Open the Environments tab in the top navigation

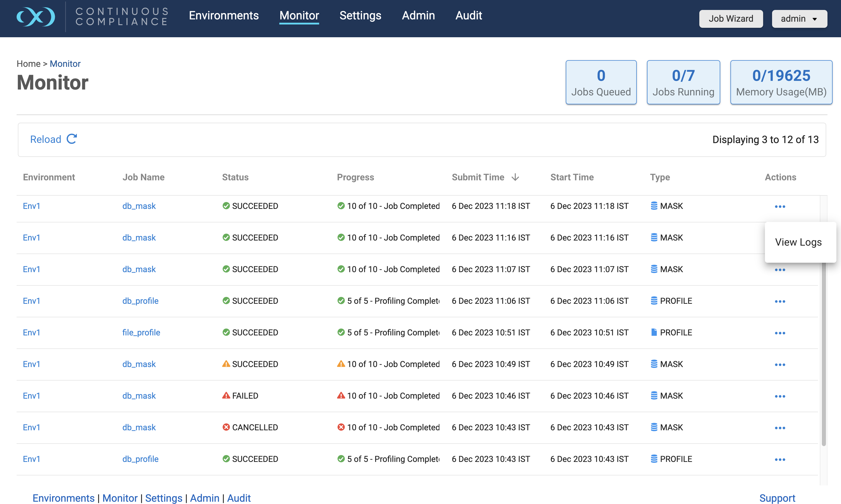click(x=224, y=16)
